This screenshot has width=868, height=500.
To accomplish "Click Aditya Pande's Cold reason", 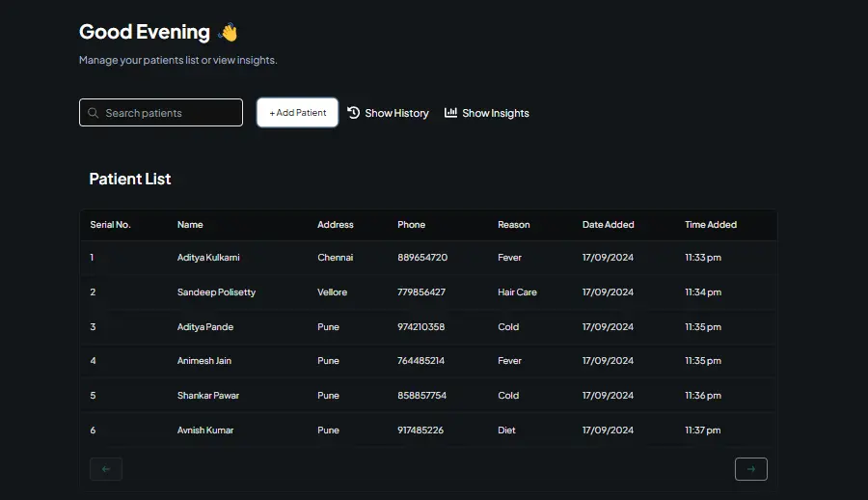I will 508,327.
